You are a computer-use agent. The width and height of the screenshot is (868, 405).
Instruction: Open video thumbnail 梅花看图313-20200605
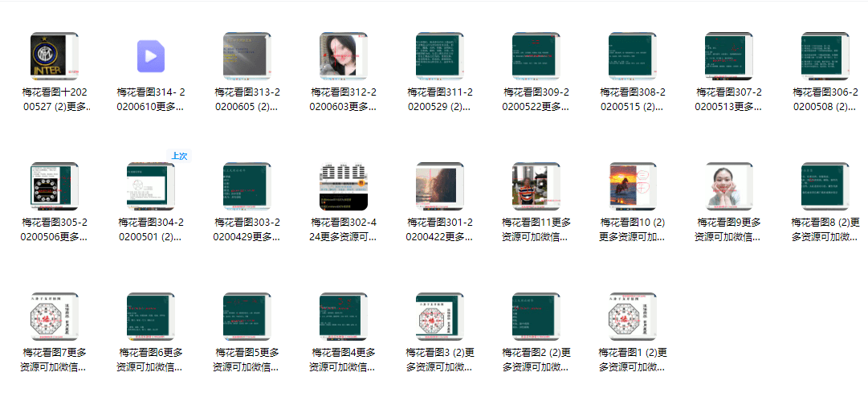[247, 56]
